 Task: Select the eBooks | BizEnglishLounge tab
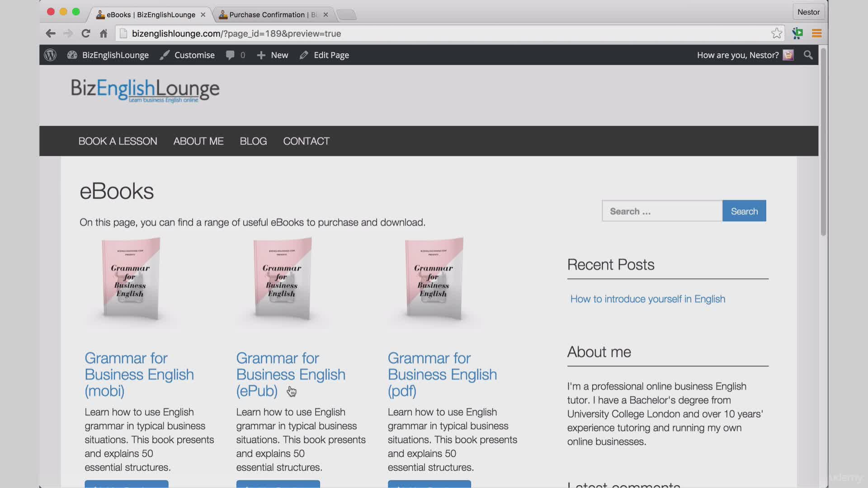click(151, 15)
